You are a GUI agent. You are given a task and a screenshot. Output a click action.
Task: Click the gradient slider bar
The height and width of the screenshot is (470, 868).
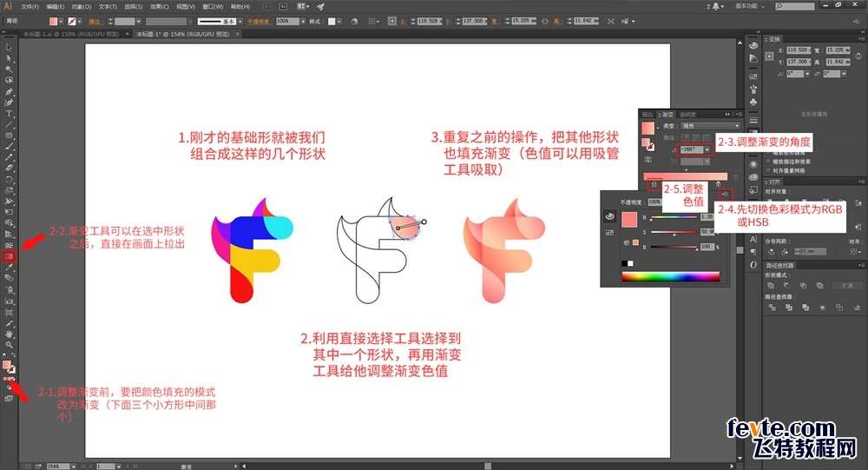point(686,175)
